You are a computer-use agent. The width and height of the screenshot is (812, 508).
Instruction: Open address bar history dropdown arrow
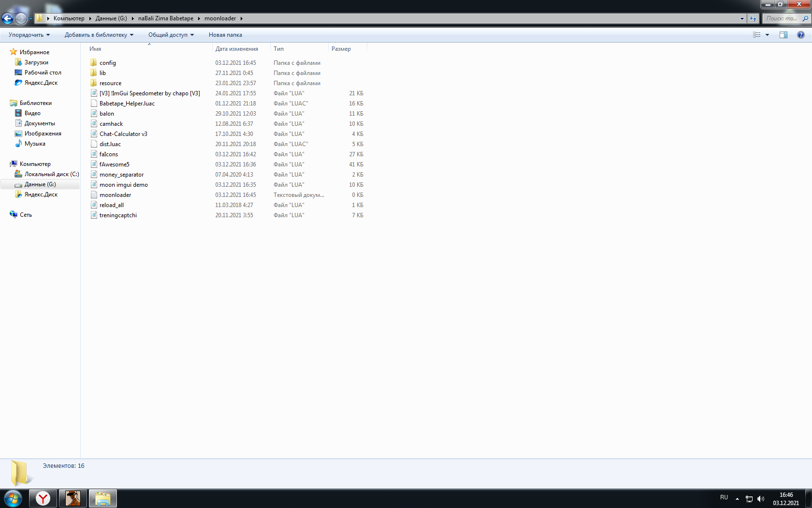[742, 18]
